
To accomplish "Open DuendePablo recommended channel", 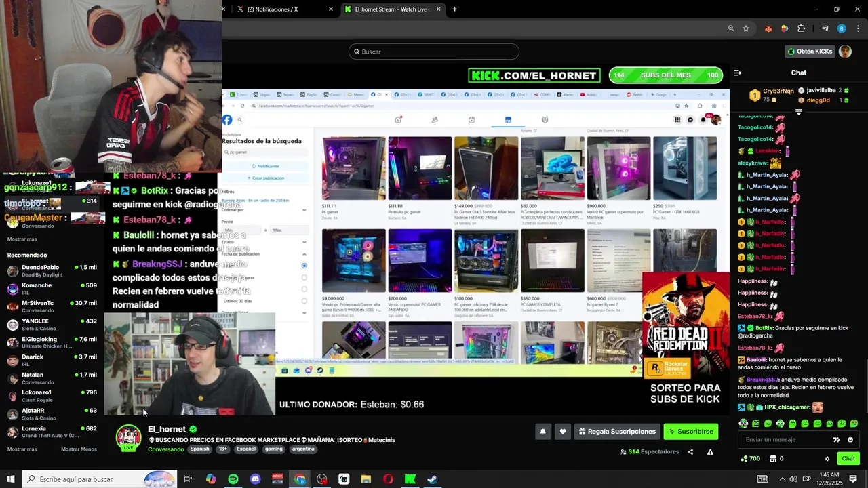I will (x=52, y=271).
